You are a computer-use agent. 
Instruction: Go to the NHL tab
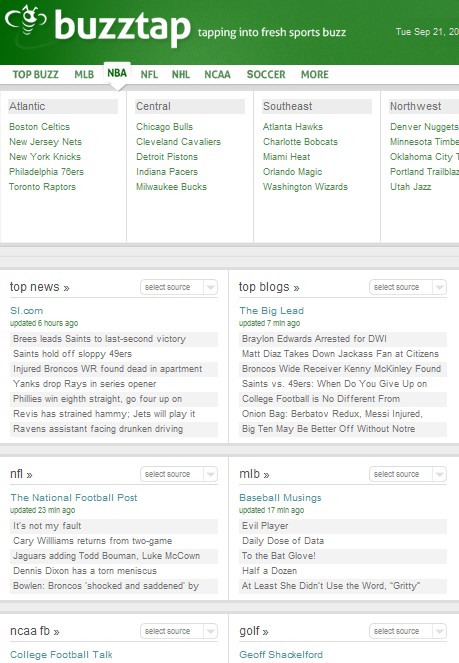click(x=181, y=74)
